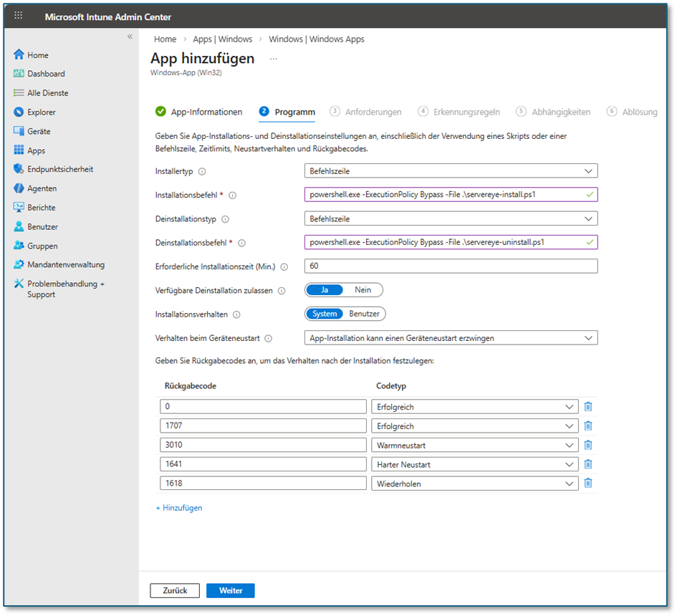Open the Codetyp dropdown for code 1707
Image resolution: width=677 pixels, height=616 pixels.
coord(474,426)
